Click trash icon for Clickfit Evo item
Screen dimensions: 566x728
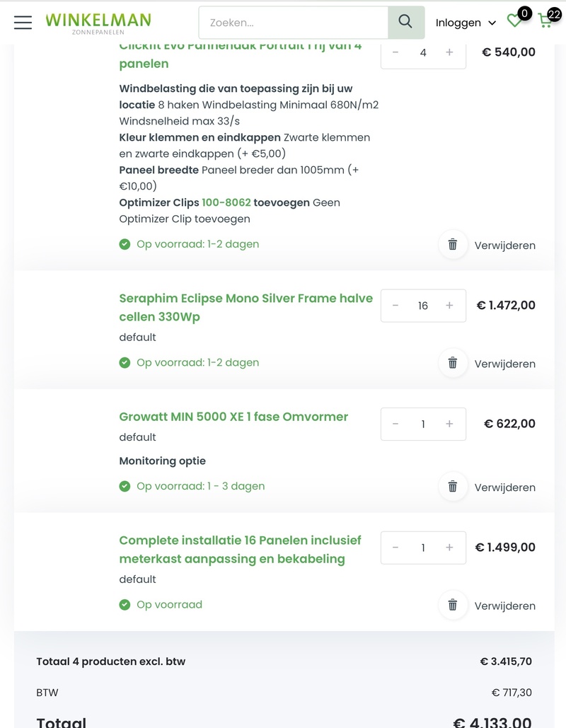[x=453, y=245]
